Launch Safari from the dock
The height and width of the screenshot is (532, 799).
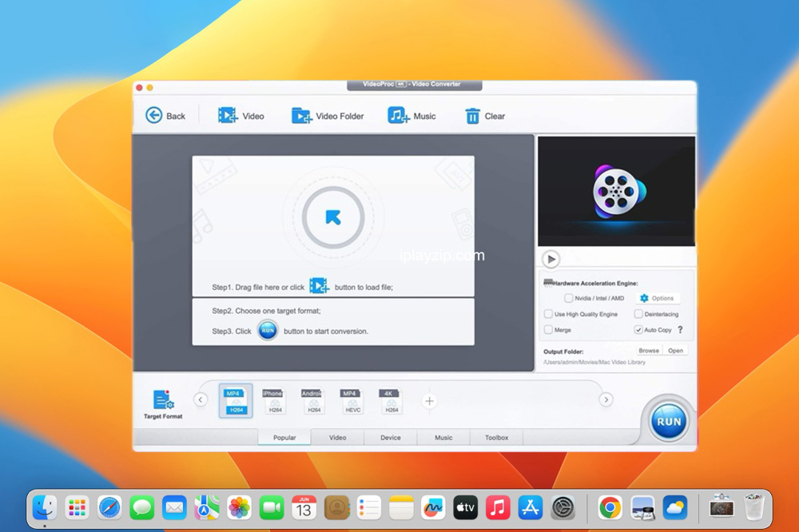point(109,507)
